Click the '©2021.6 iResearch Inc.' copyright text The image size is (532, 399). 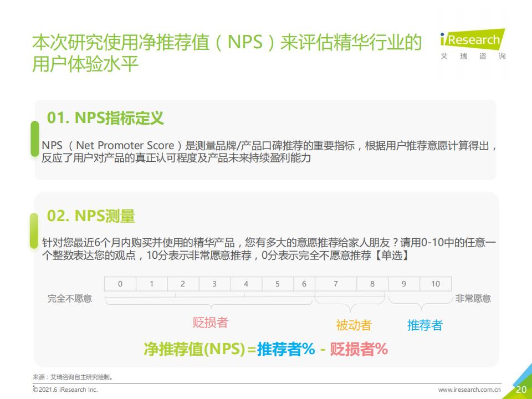(x=65, y=390)
